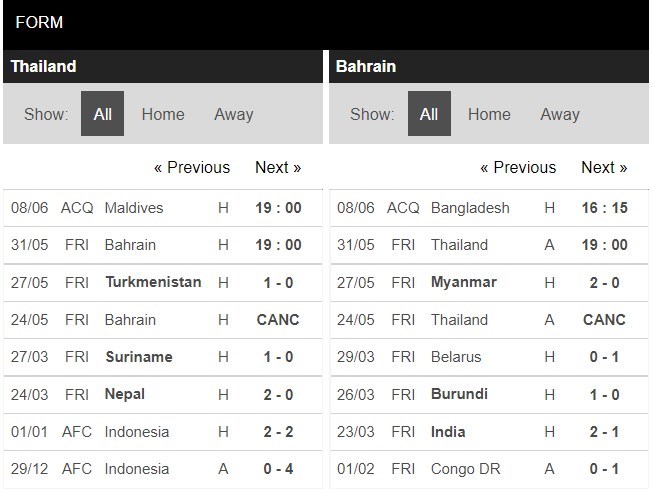
Task: Open Bahrain's match against Bangladesh
Action: pos(470,208)
